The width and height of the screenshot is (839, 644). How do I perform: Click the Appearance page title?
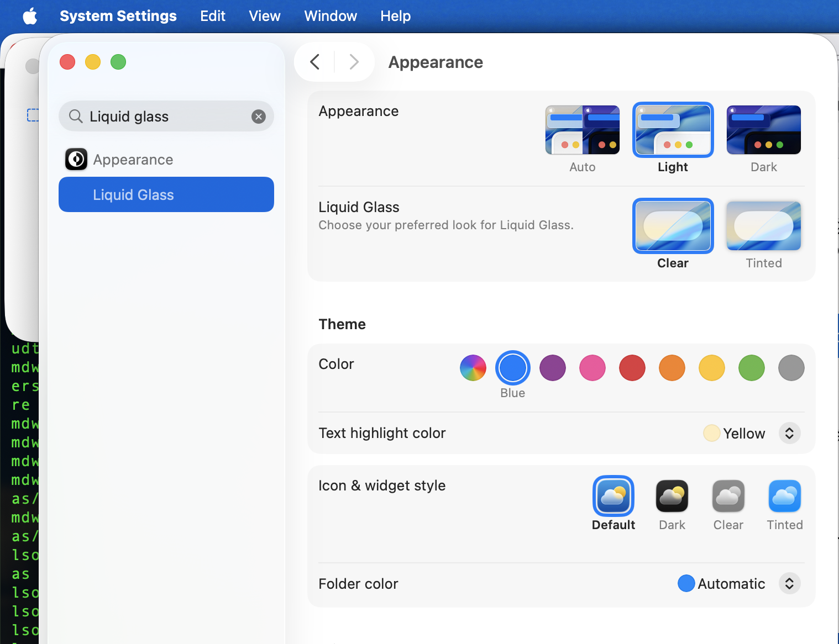tap(436, 62)
